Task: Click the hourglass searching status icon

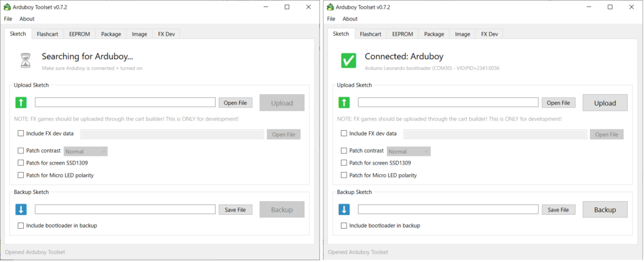Action: pyautogui.click(x=25, y=61)
